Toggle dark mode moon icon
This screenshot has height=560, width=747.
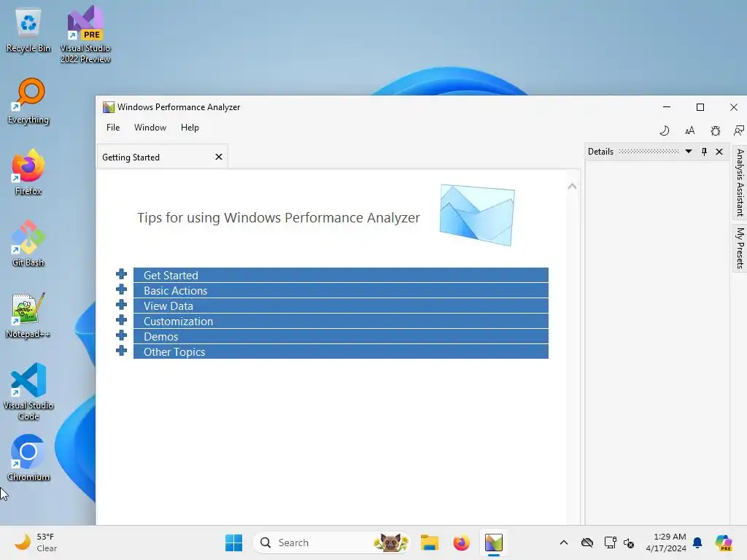(x=664, y=131)
